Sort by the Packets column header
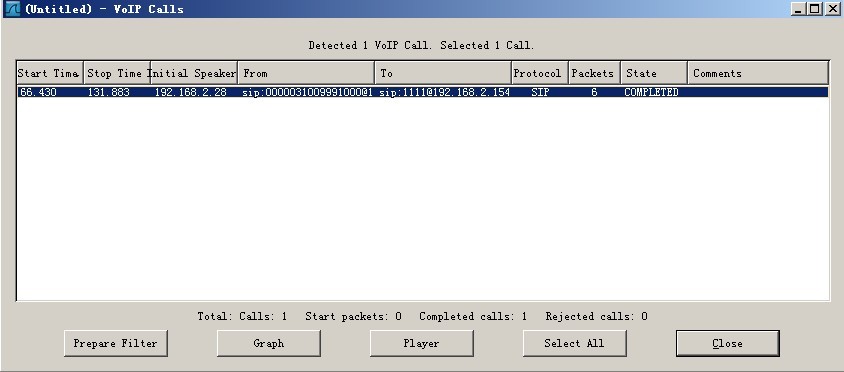 click(595, 73)
